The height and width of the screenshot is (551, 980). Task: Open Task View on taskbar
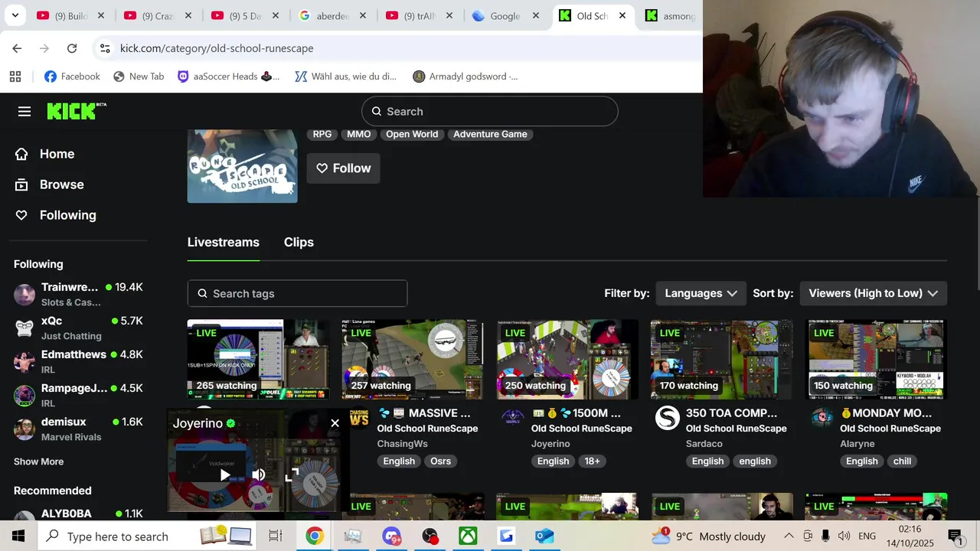tap(276, 536)
